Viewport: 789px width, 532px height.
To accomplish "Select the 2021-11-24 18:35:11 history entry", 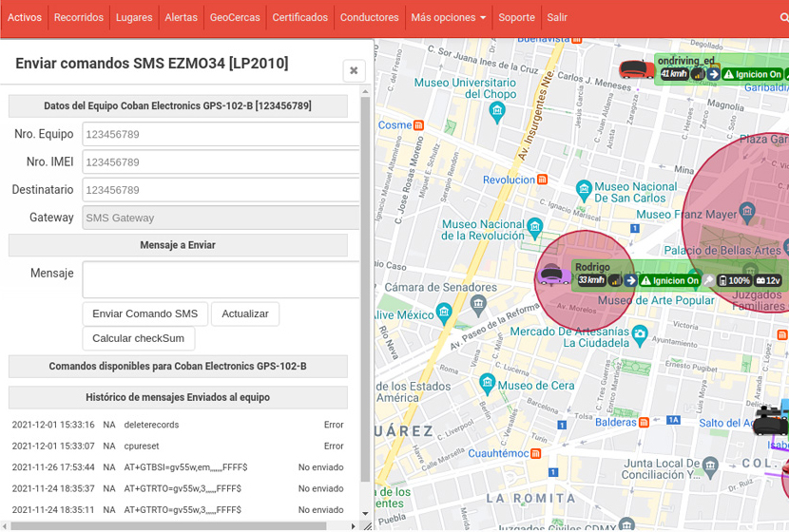I will (178, 510).
